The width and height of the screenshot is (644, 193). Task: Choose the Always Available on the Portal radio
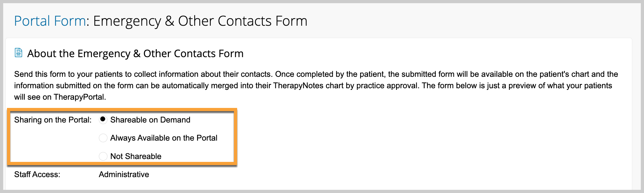coord(103,138)
